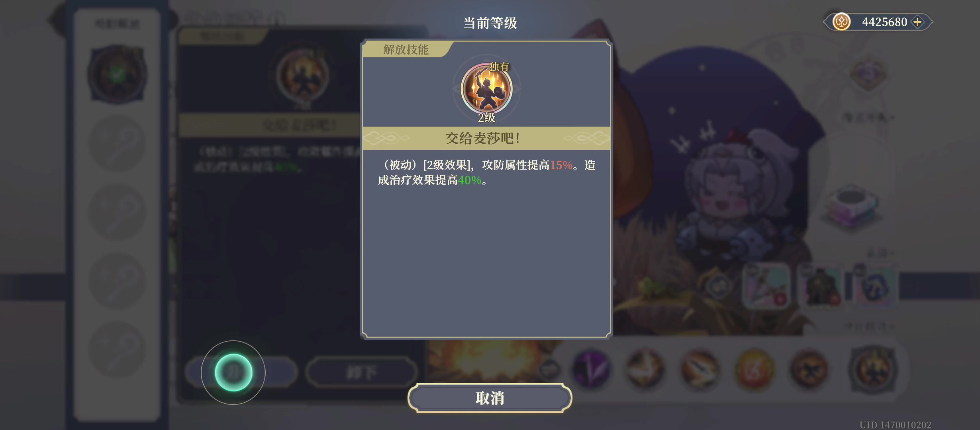Click the 取消 cancel button
The width and height of the screenshot is (980, 430).
click(490, 398)
